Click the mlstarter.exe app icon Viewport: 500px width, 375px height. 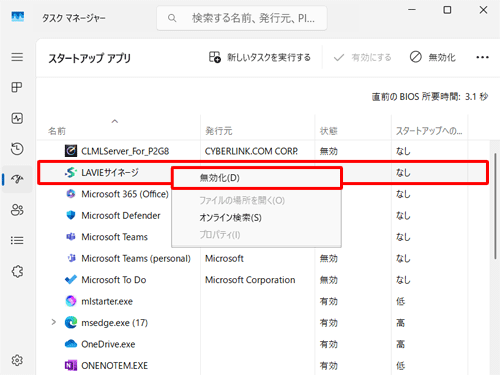pyautogui.click(x=71, y=301)
